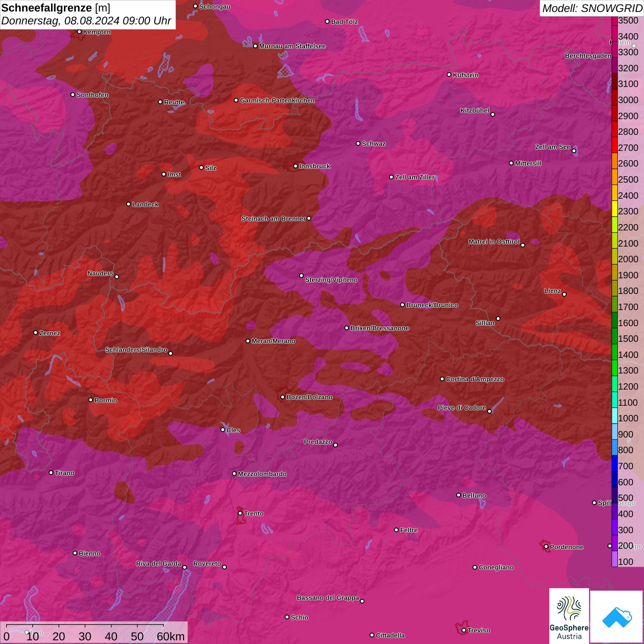The image size is (644, 644).
Task: Click the Conegliano label
Action: (x=496, y=567)
